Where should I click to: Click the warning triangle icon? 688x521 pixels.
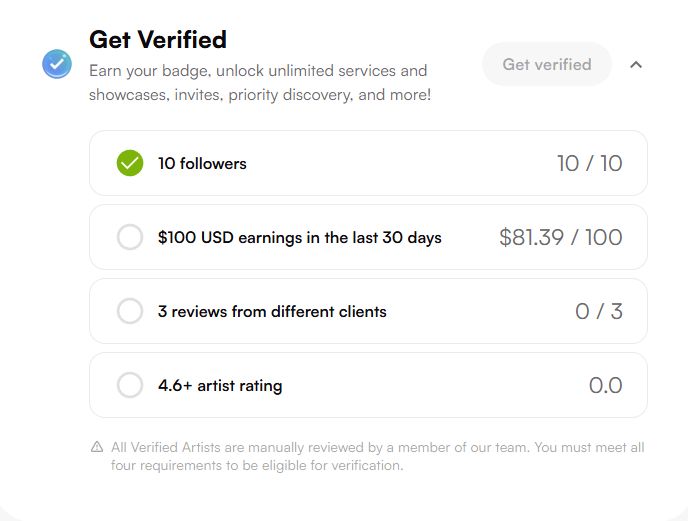click(x=97, y=447)
